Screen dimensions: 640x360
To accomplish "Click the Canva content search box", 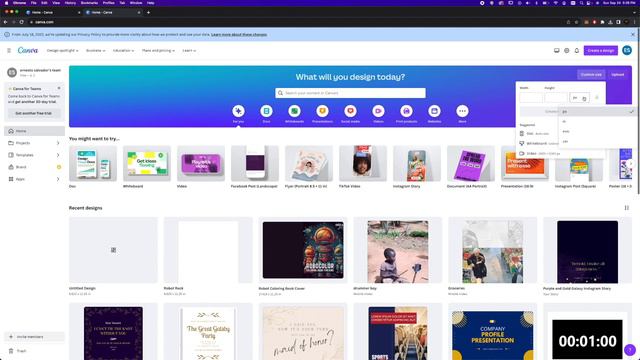I will click(350, 93).
